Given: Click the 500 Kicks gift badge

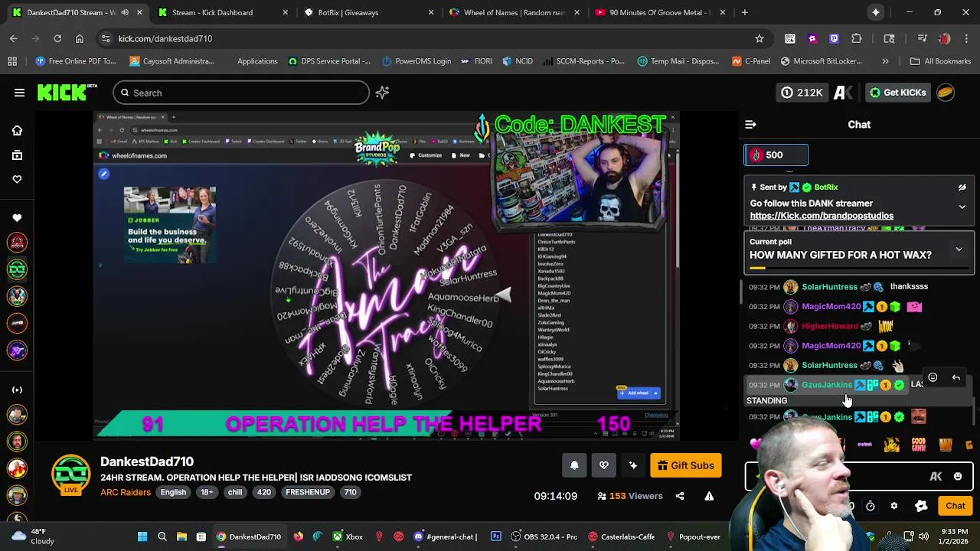Looking at the screenshot, I should (776, 155).
